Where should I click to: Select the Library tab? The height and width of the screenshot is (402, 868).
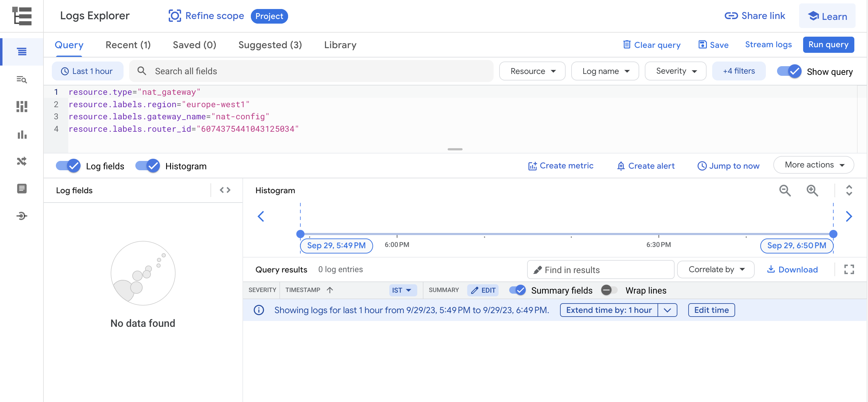pos(340,45)
